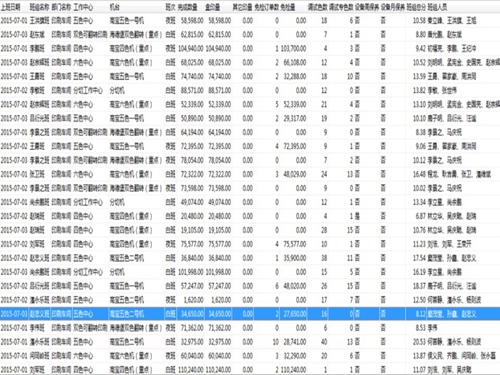Viewport: 500px width, 375px height.
Task: Select the row with 完成数量 1,620.00
Action: (x=250, y=300)
